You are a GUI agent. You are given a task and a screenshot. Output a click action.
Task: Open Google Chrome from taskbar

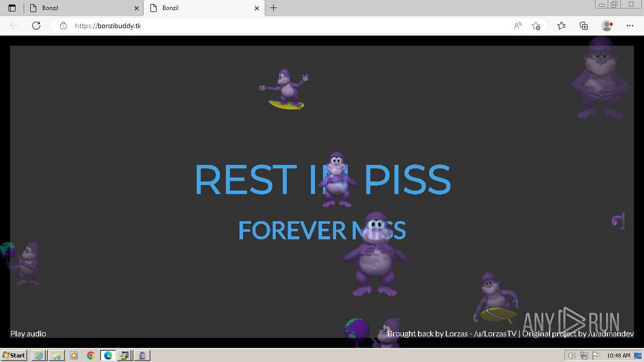(x=91, y=355)
